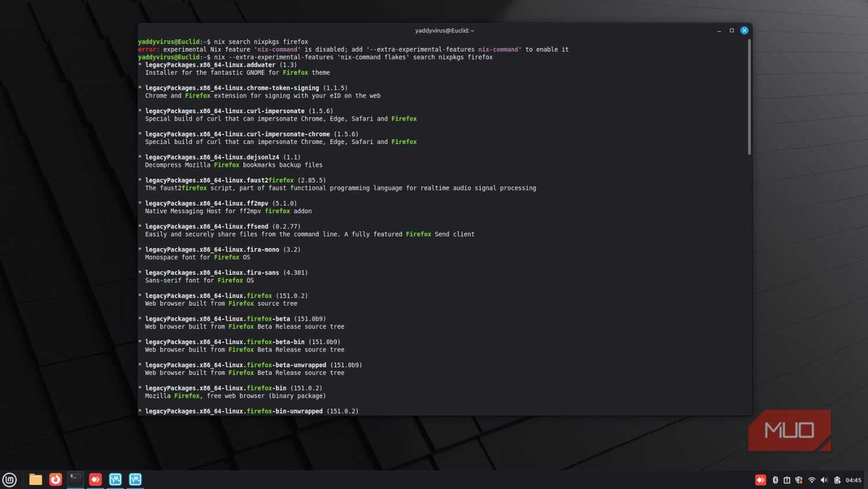868x489 pixels.
Task: Click the 'nix-command flakes' command line
Action: tap(353, 57)
